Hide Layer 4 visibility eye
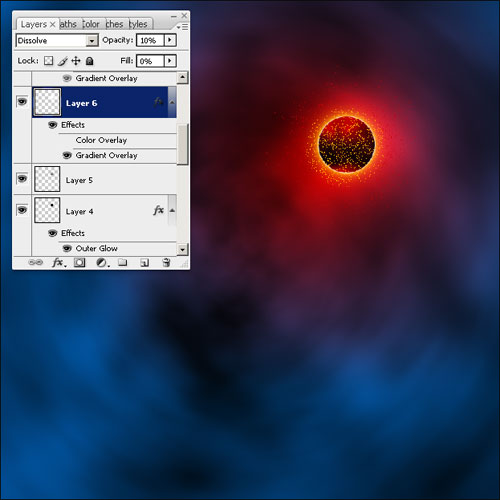The width and height of the screenshot is (500, 500). (22, 210)
